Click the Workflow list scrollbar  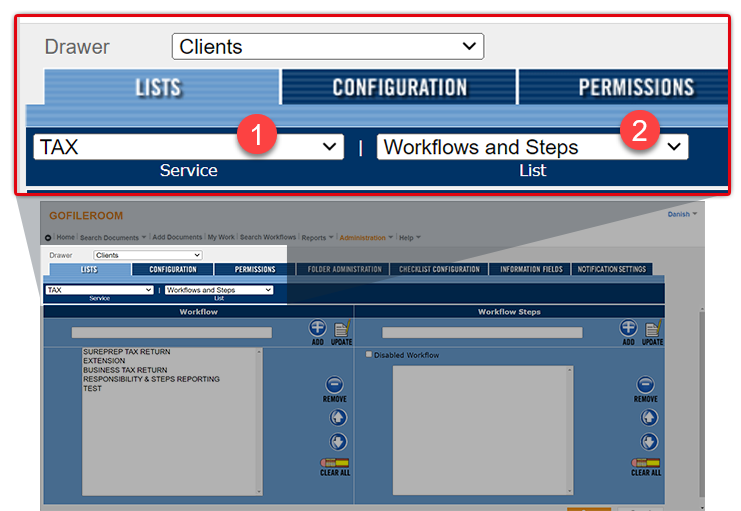point(259,422)
